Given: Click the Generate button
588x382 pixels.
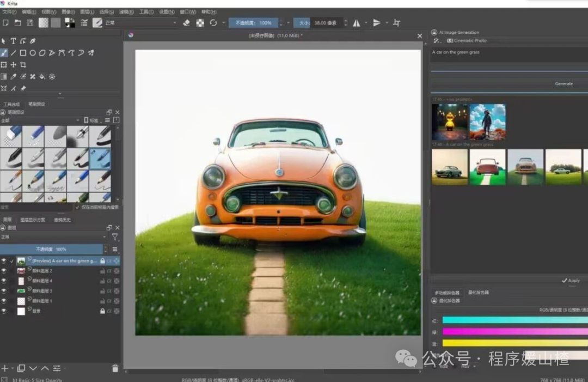Looking at the screenshot, I should pyautogui.click(x=563, y=84).
